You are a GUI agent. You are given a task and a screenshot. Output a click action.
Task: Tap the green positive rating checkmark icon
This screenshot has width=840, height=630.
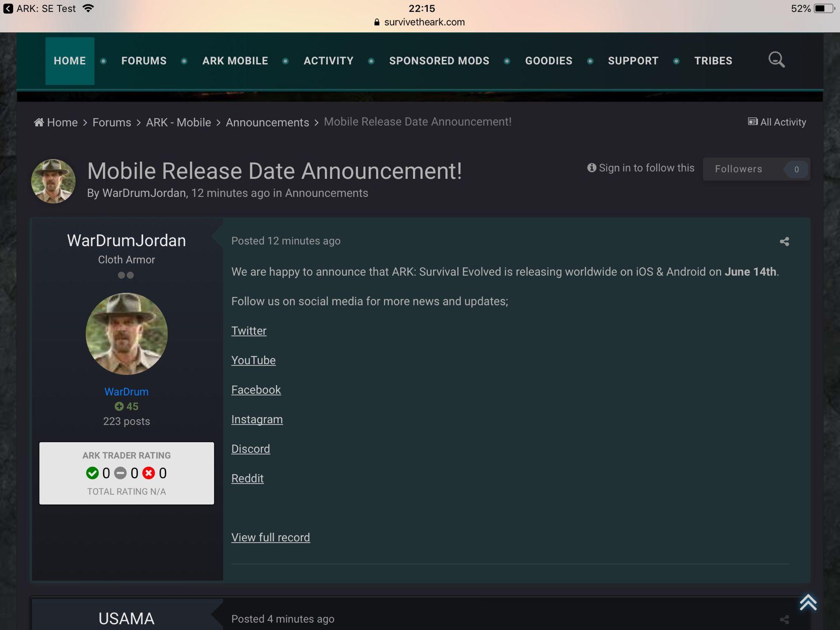pyautogui.click(x=92, y=473)
